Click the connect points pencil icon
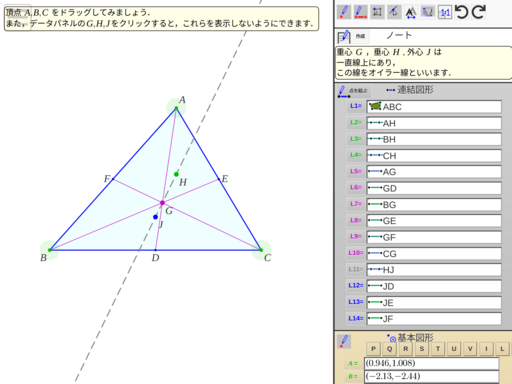 (x=343, y=91)
